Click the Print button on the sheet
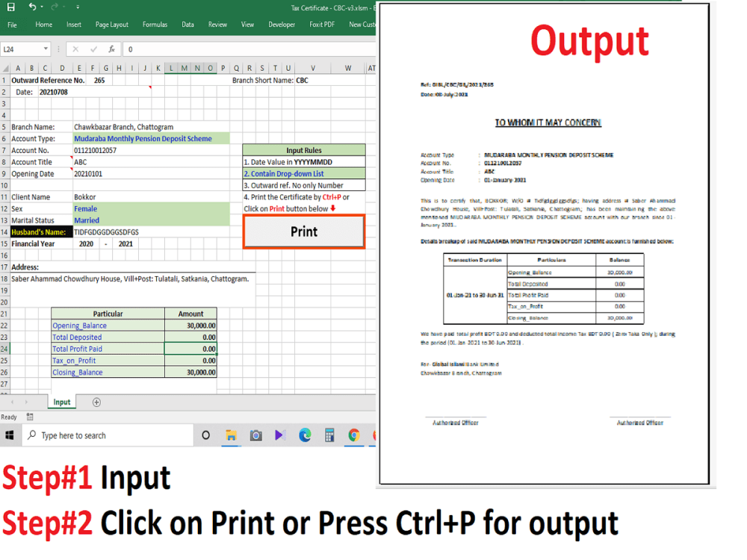The image size is (747, 560). (x=303, y=232)
